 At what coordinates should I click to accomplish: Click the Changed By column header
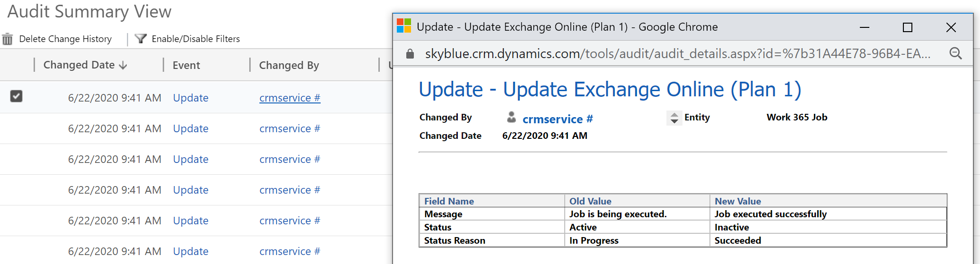[289, 65]
